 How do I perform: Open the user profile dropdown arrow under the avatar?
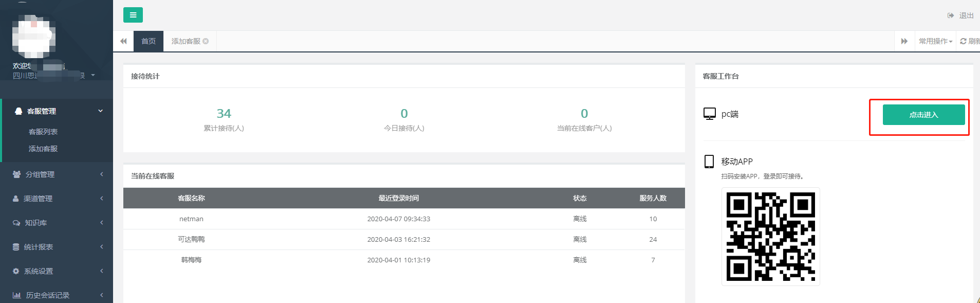[x=93, y=76]
